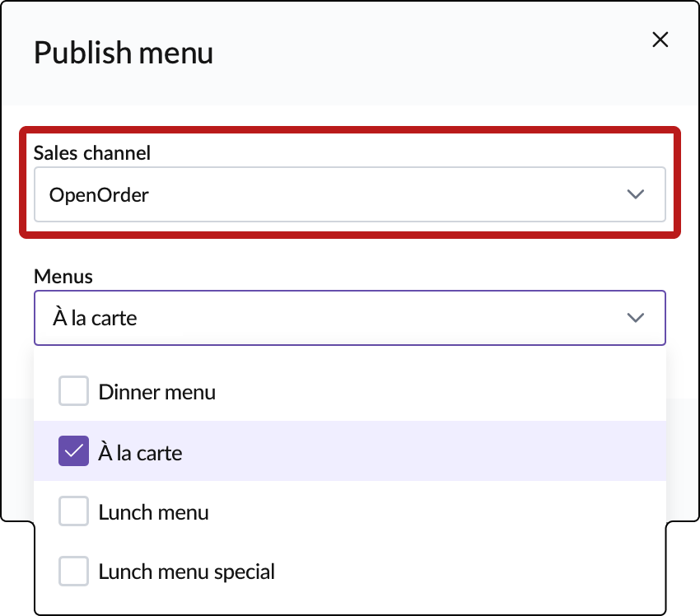The height and width of the screenshot is (616, 700).
Task: Click the 'Publish menu' dialog title
Action: 124,53
